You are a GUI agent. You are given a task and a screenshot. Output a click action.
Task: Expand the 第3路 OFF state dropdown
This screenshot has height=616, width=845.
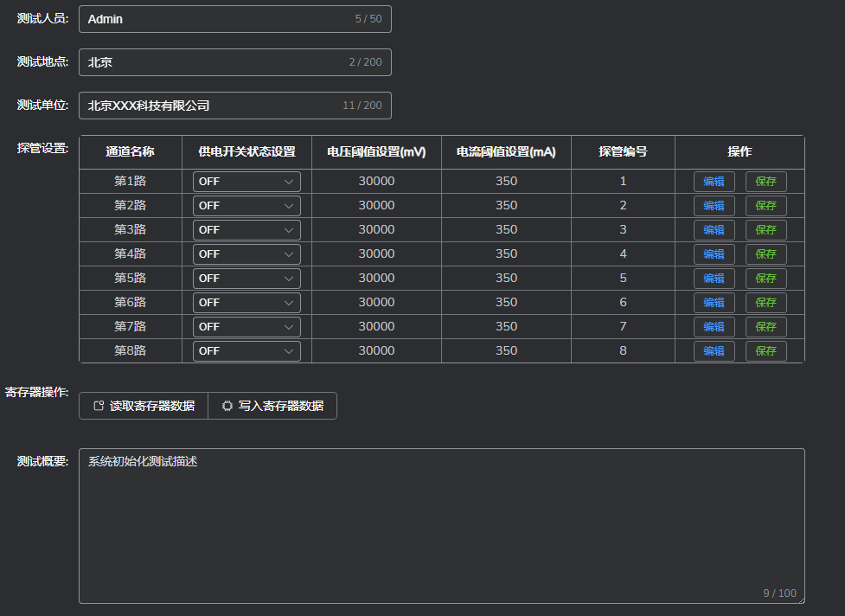point(246,230)
